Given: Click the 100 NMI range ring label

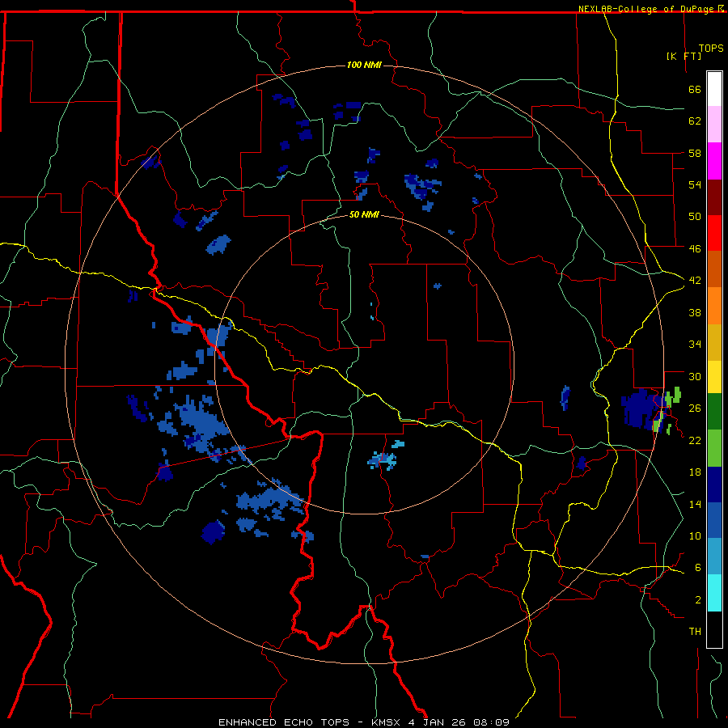Looking at the screenshot, I should [364, 65].
